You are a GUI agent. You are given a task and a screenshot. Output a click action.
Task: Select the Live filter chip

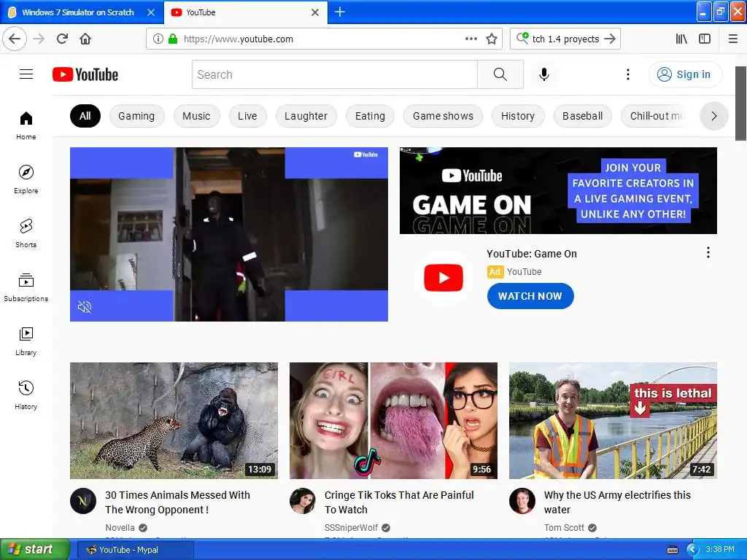coord(247,116)
